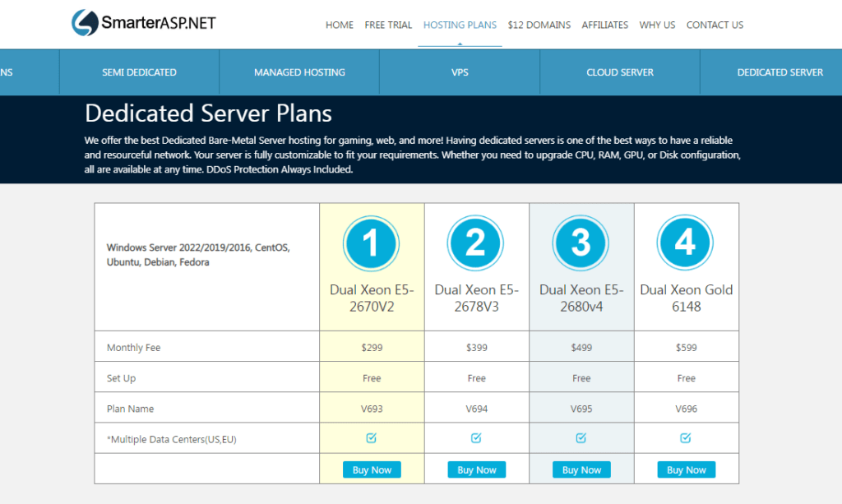
Task: Switch to the MANAGED HOSTING tab
Action: click(298, 72)
